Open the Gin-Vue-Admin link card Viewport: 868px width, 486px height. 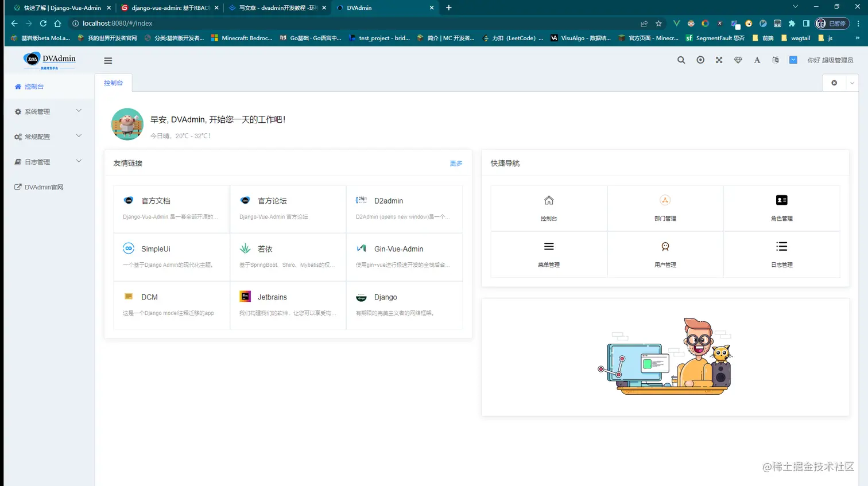tap(404, 257)
